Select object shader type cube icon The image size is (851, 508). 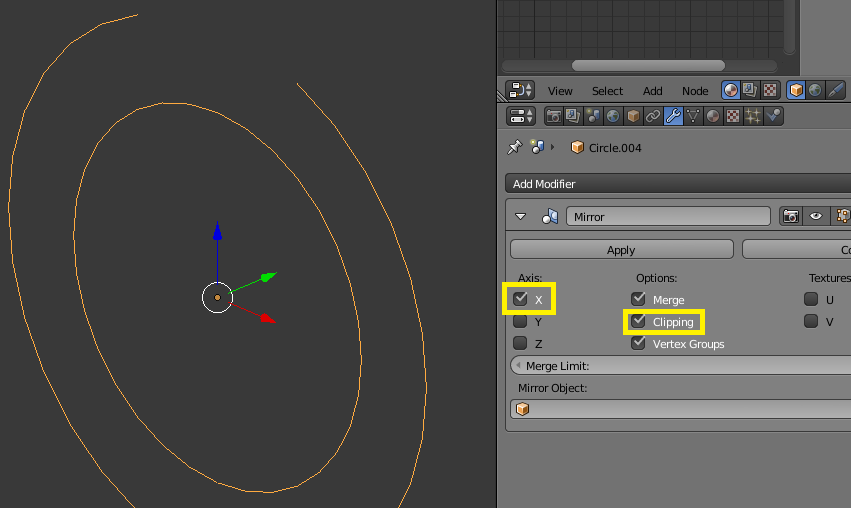click(x=796, y=90)
